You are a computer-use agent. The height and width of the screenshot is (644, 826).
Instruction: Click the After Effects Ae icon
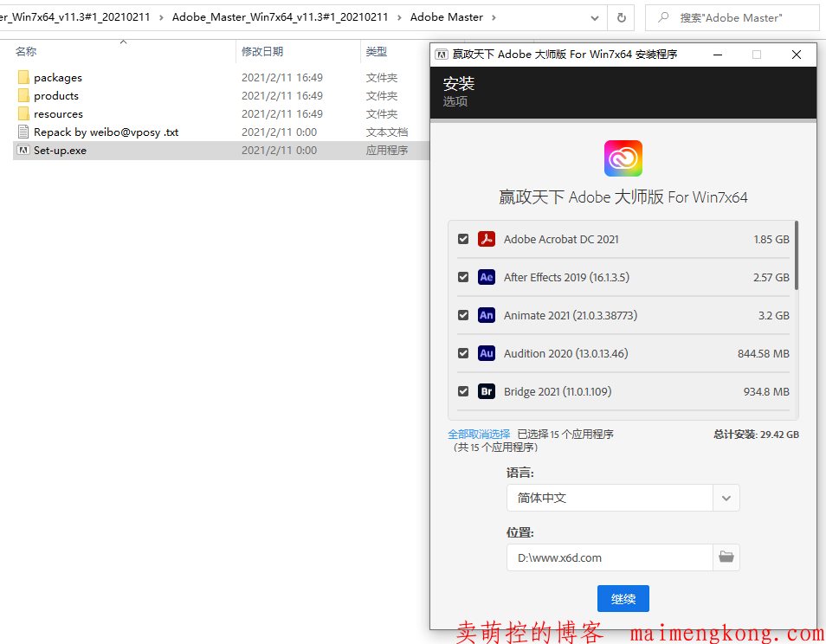click(x=487, y=277)
